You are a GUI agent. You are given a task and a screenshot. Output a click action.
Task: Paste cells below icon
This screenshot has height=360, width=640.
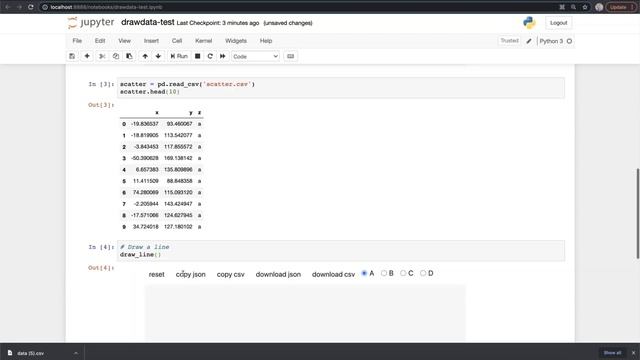pyautogui.click(x=129, y=56)
